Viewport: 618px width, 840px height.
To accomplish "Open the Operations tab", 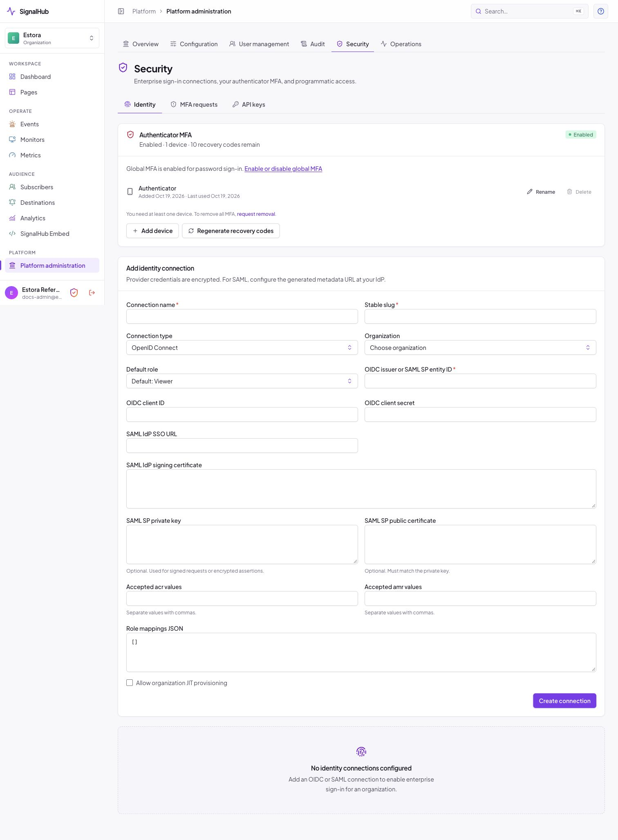I will point(401,44).
